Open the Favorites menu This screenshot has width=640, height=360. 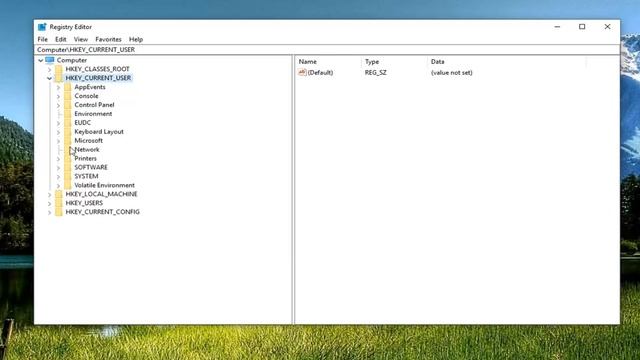(108, 40)
